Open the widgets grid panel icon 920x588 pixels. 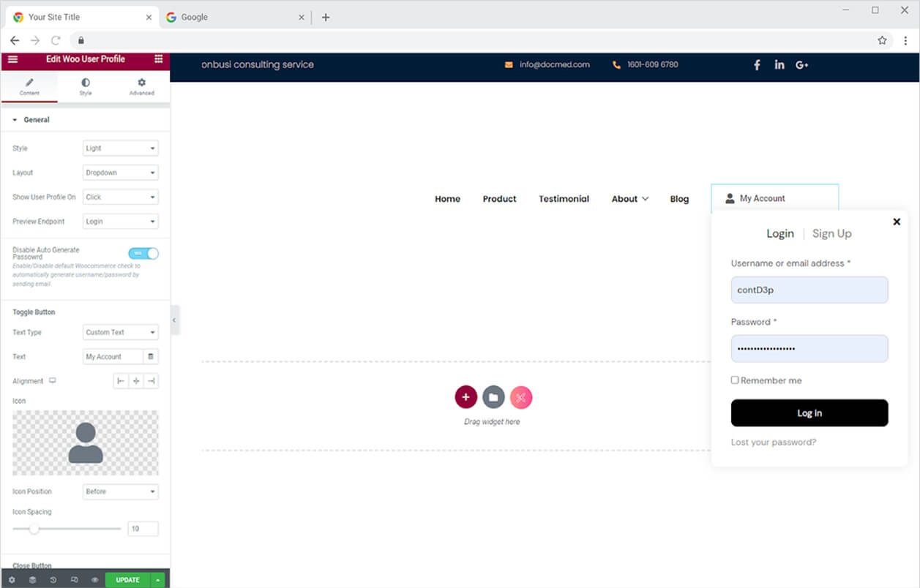point(159,59)
